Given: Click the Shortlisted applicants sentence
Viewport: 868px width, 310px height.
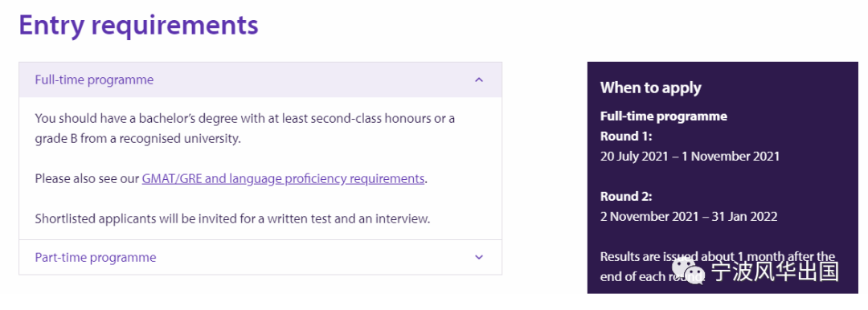Looking at the screenshot, I should [232, 218].
